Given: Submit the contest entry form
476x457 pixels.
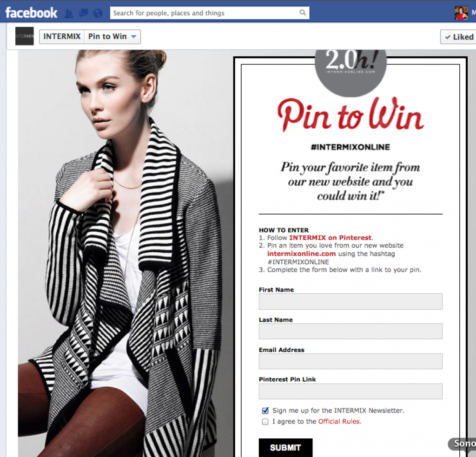Looking at the screenshot, I should pos(286,448).
